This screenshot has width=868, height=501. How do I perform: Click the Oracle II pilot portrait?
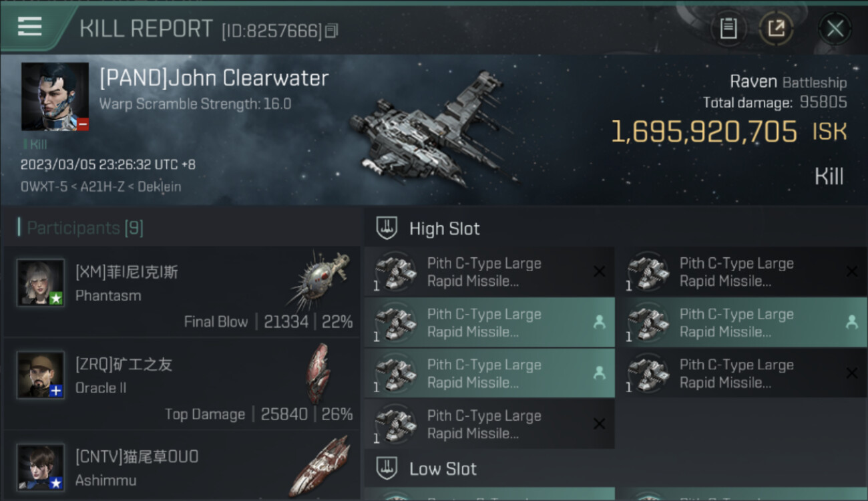click(41, 375)
